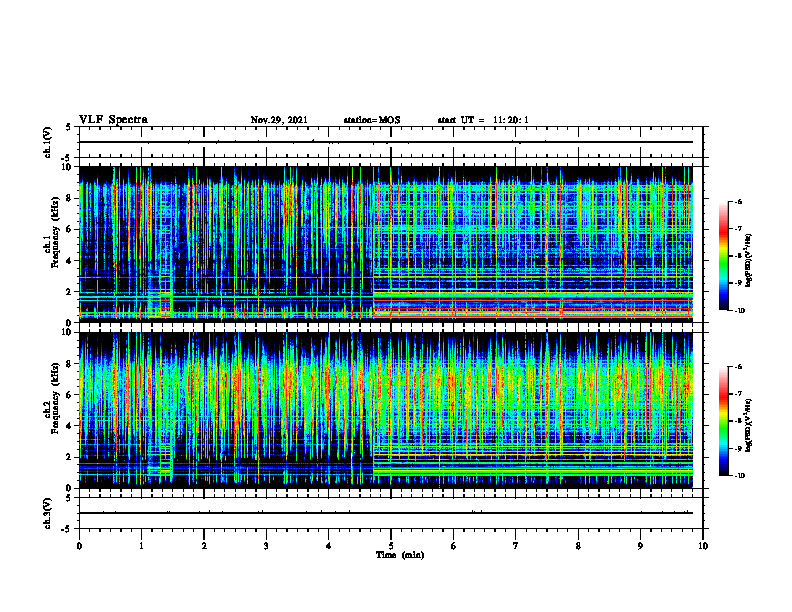
Task: Click the ch.1 spectrogram color scale bar
Action: 723,256
